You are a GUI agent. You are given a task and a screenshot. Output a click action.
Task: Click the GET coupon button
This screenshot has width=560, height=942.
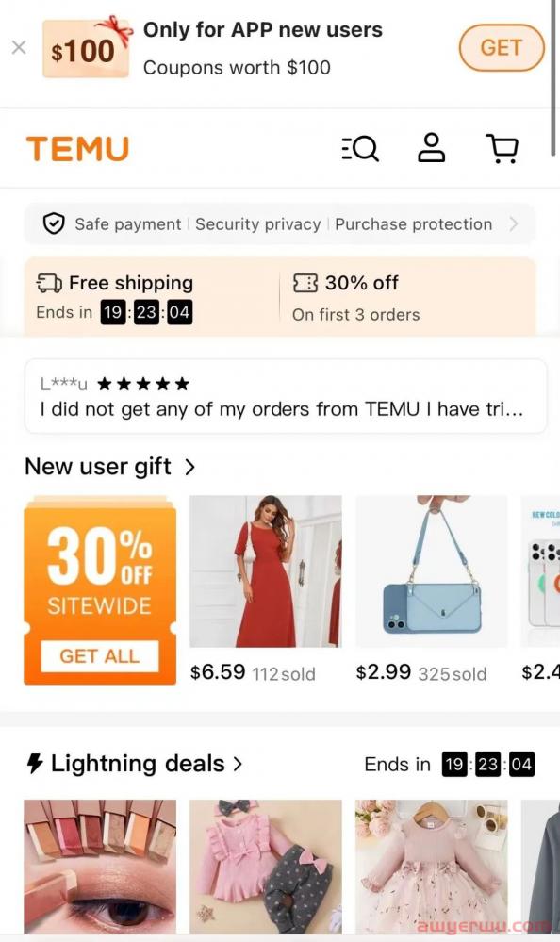click(502, 47)
